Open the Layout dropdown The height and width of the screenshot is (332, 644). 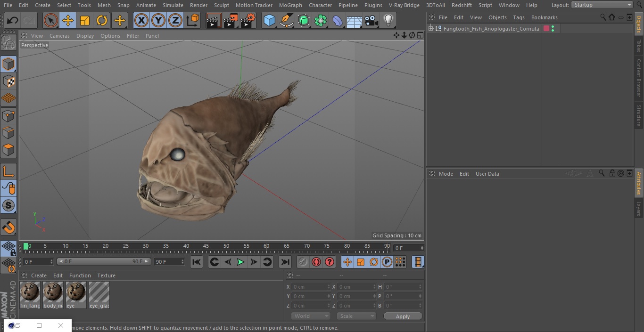[x=602, y=5]
